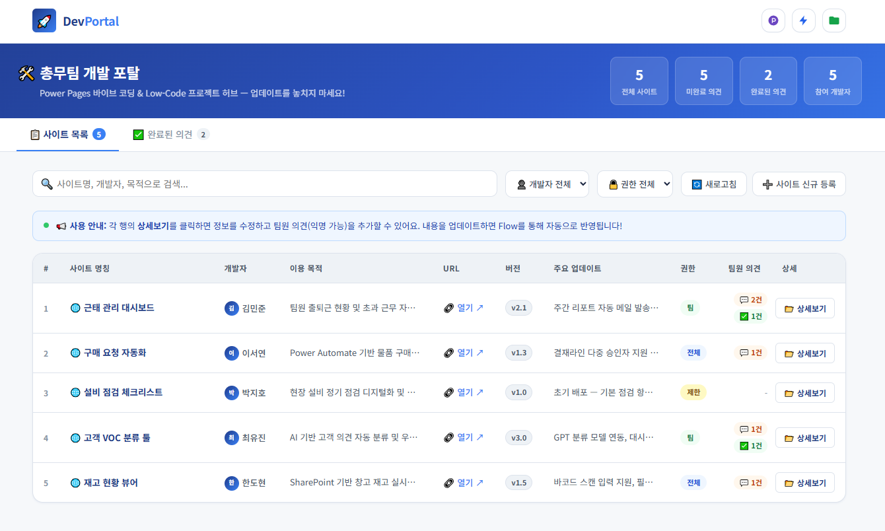Click 1건 comment badge in 고객 VOC row
This screenshot has height=531, width=885.
pyautogui.click(x=751, y=429)
